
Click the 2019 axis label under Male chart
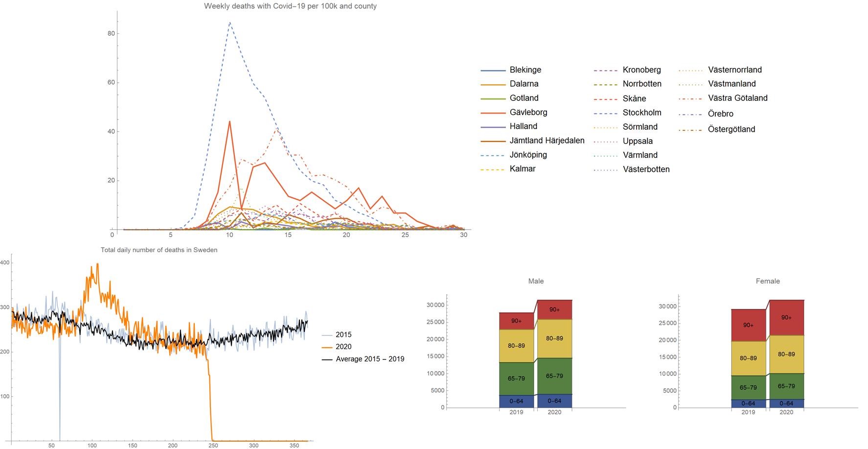(516, 412)
